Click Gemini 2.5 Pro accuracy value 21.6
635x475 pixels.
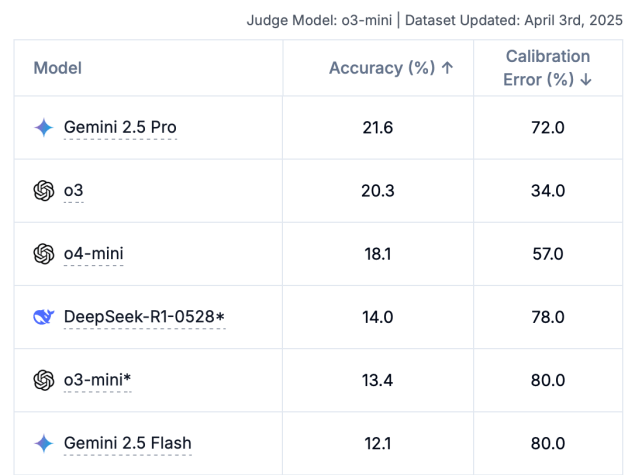tap(378, 127)
